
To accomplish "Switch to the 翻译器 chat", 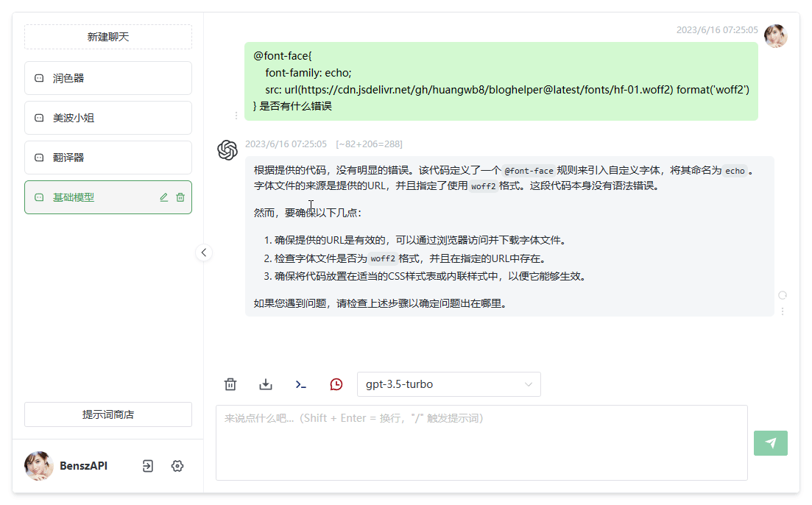I will (108, 158).
